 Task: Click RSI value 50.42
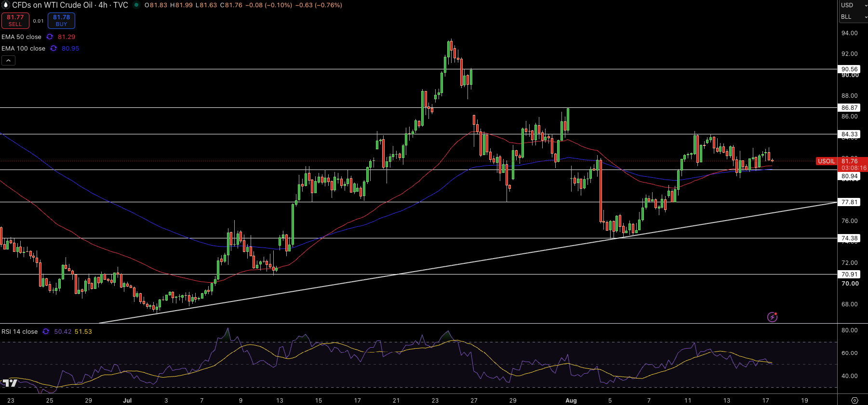pyautogui.click(x=63, y=331)
